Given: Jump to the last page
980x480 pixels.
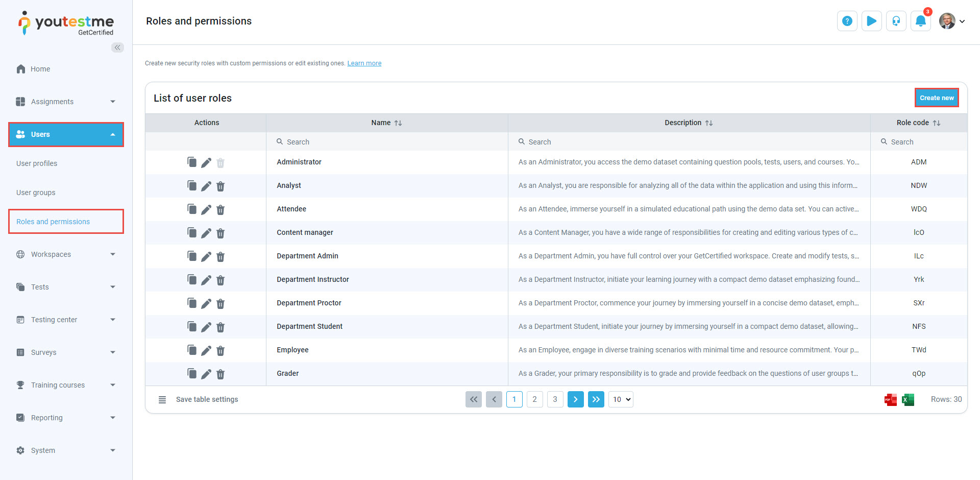Looking at the screenshot, I should click(x=596, y=399).
